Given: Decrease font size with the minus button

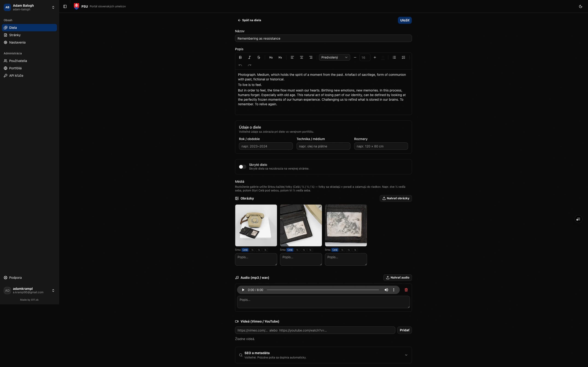Looking at the screenshot, I should 355,58.
